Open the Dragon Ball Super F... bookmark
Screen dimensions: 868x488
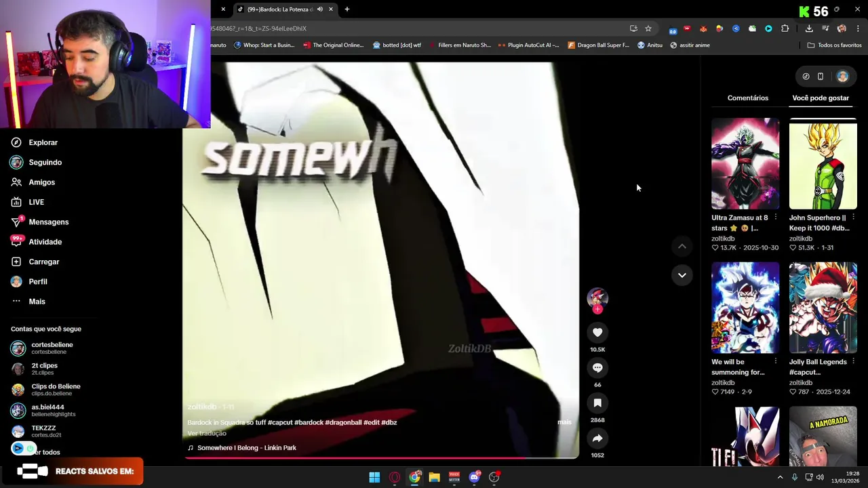tap(599, 45)
